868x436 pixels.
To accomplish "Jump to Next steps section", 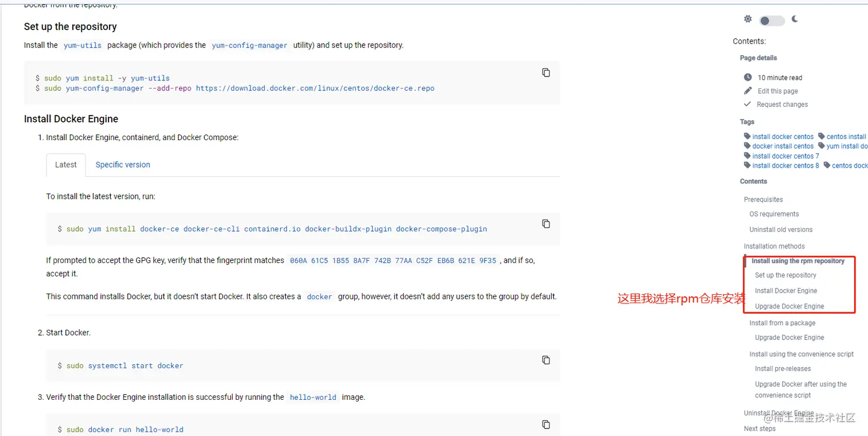I will click(x=759, y=429).
